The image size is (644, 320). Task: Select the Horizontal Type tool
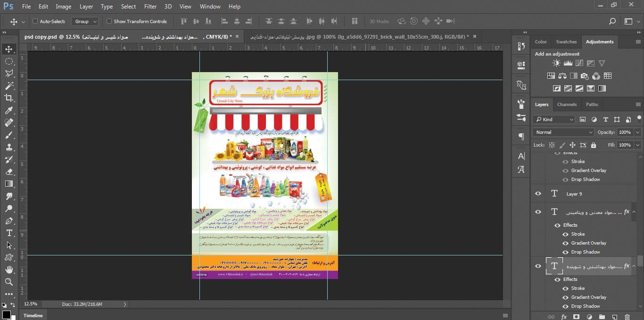[9, 233]
